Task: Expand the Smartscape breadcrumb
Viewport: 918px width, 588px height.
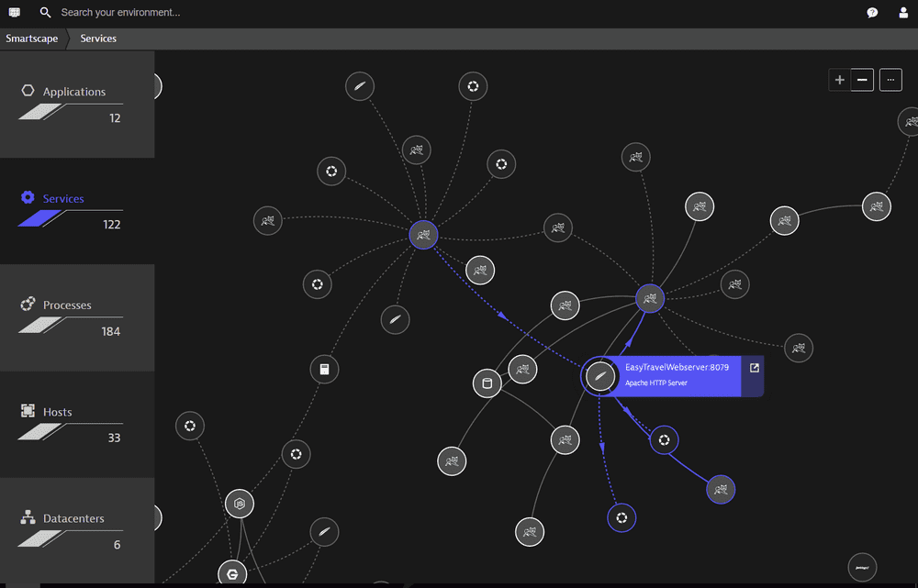Action: pos(32,39)
